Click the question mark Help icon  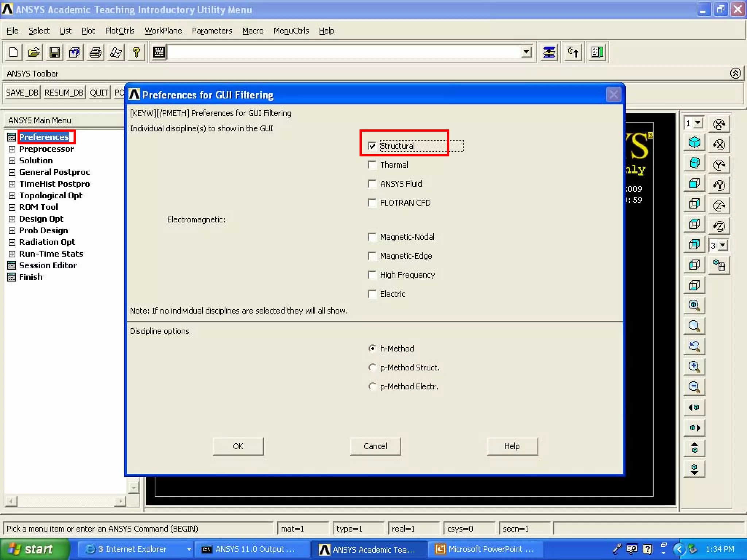(136, 52)
